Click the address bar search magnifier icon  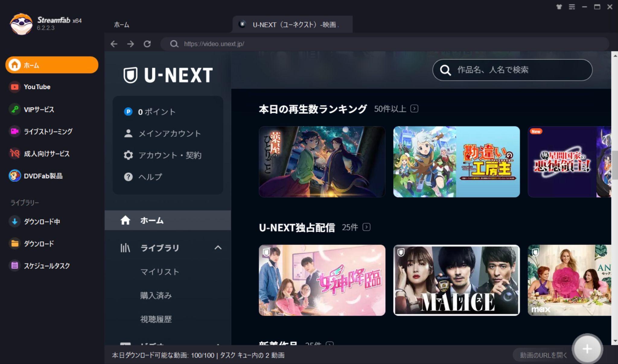coord(174,44)
